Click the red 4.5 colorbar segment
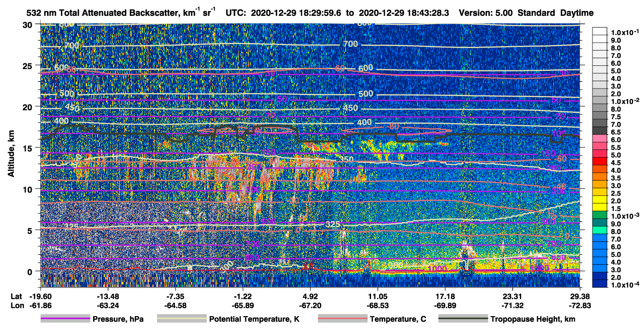The height and width of the screenshot is (330, 644). click(x=600, y=163)
